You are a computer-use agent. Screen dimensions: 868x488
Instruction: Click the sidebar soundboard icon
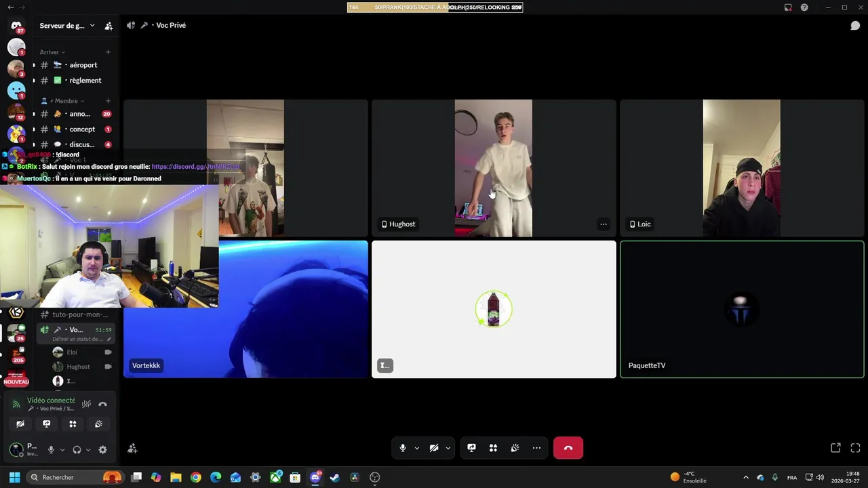[98, 424]
